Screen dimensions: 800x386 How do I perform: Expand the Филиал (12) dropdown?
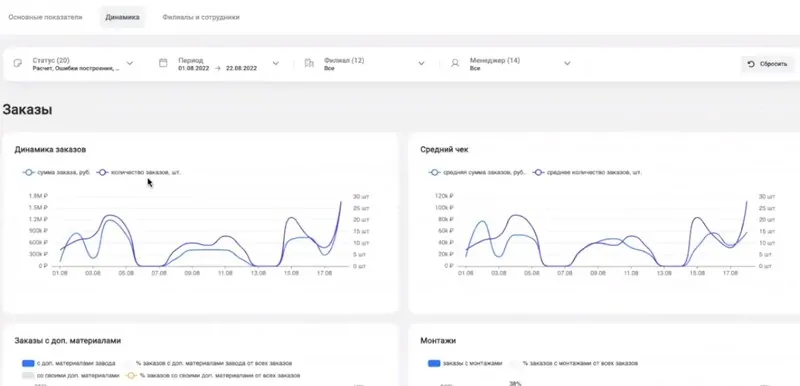click(x=421, y=63)
